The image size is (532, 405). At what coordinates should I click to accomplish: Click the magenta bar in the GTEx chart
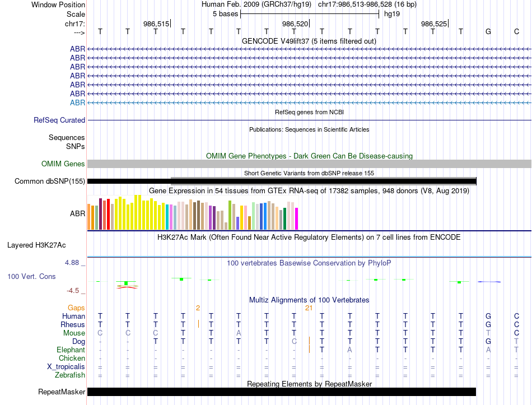297,219
